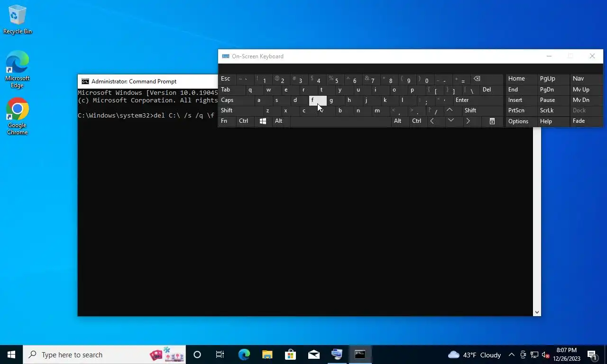Toggle the left Alt key
The width and height of the screenshot is (607, 364).
pyautogui.click(x=281, y=121)
